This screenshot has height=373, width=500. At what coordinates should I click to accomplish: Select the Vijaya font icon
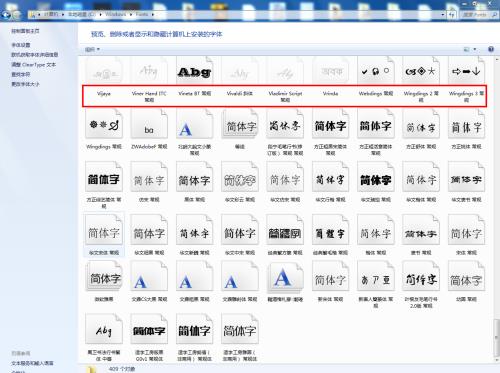(x=104, y=71)
